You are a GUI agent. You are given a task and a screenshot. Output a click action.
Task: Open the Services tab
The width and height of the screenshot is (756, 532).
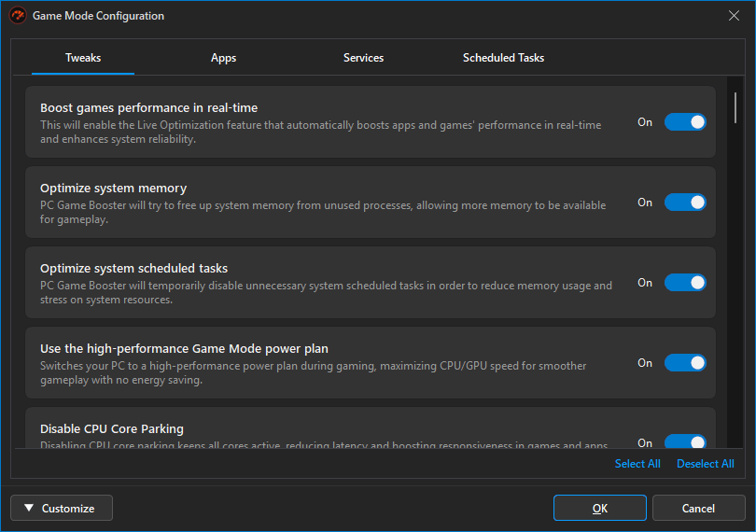363,58
